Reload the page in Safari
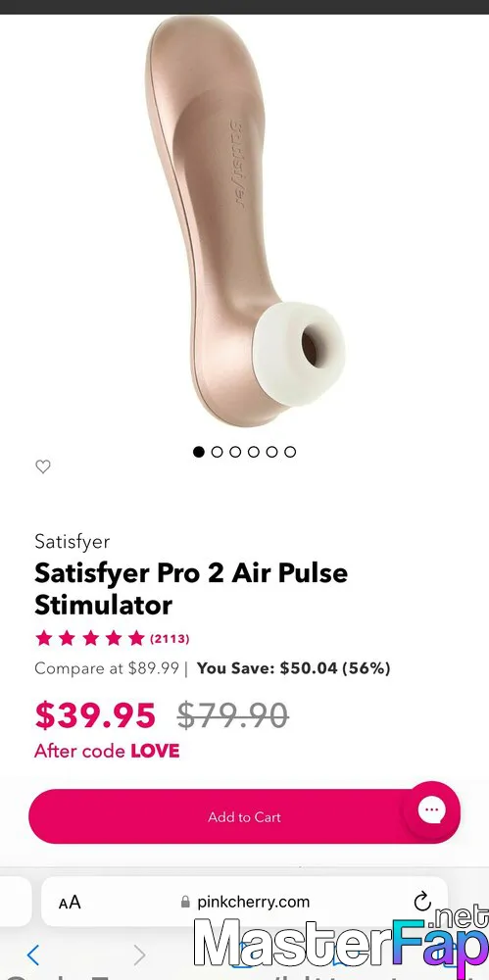Viewport: 489px width, 980px height. pos(422,902)
